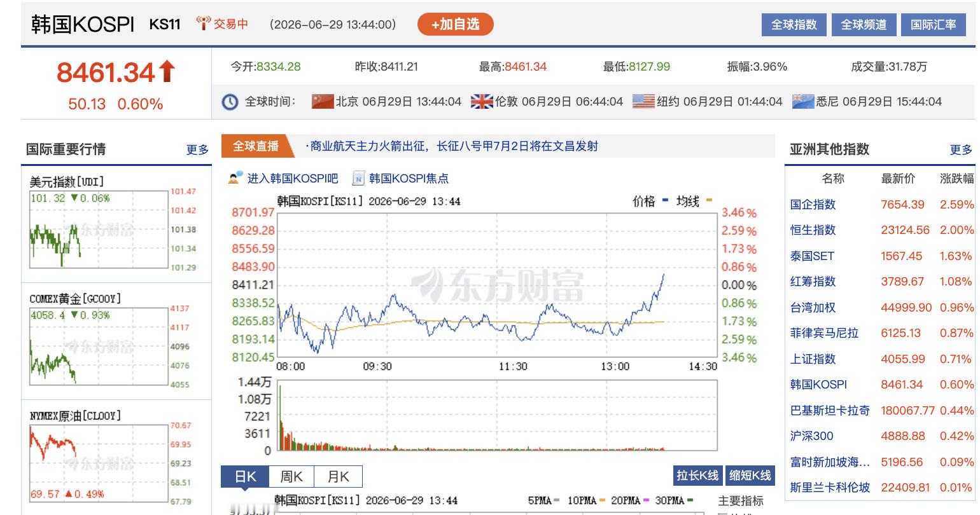The width and height of the screenshot is (980, 515).
Task: Click the 名称 column header
Action: 833,179
